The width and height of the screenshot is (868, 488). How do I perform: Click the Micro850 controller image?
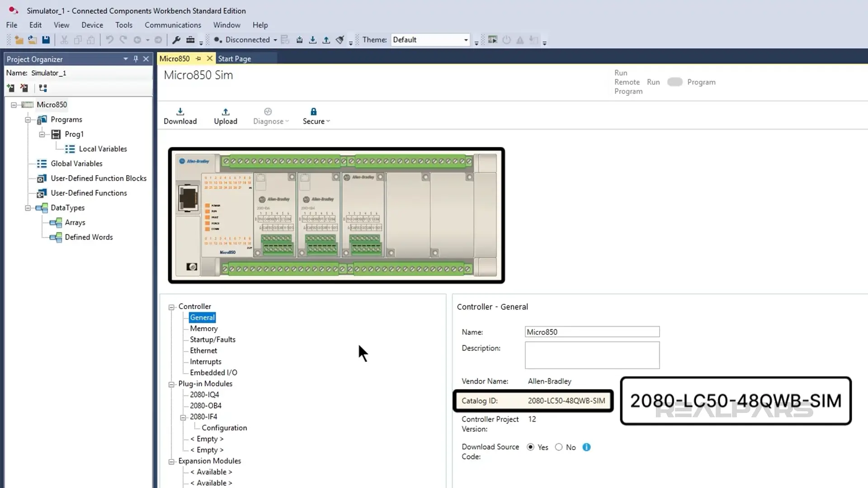[336, 216]
